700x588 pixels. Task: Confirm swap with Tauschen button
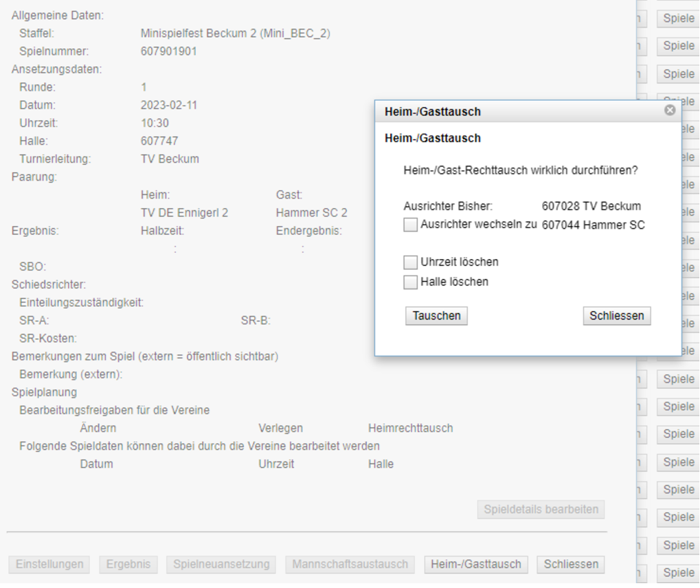click(436, 316)
